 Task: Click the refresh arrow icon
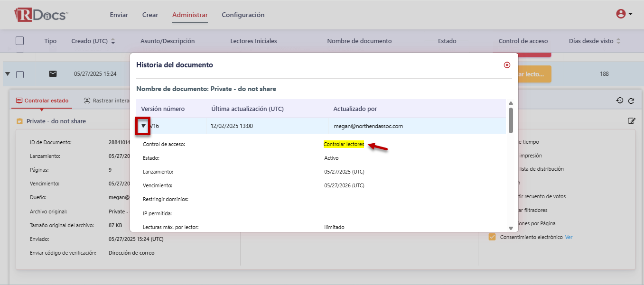click(x=631, y=101)
